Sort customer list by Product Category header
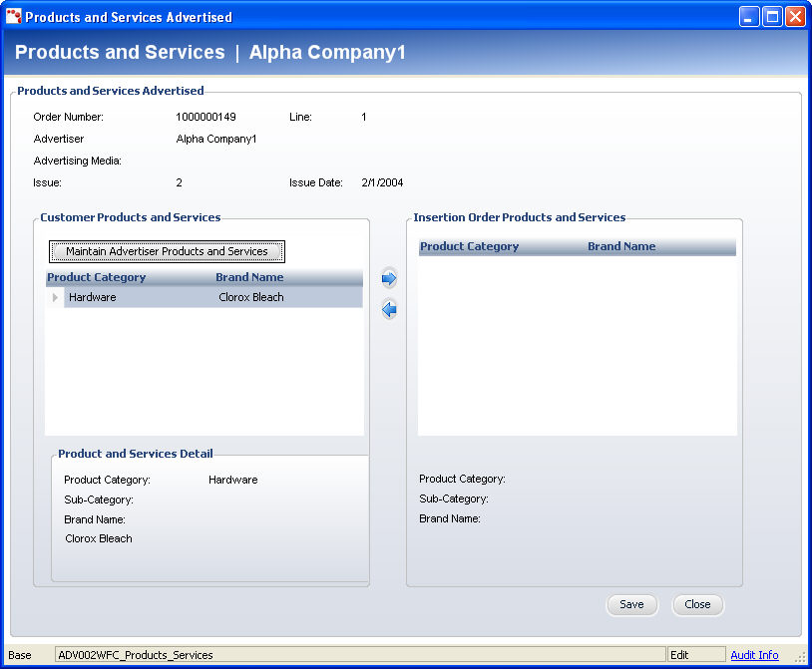This screenshot has width=812, height=669. coord(97,277)
